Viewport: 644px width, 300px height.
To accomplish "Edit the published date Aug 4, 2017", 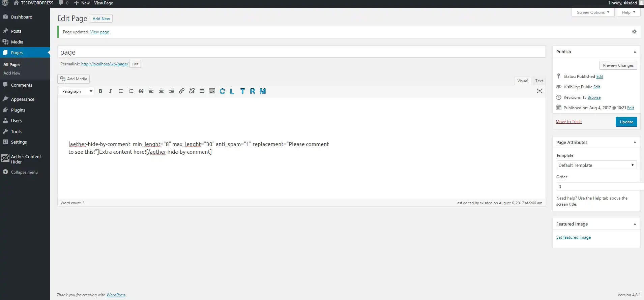I will 630,108.
